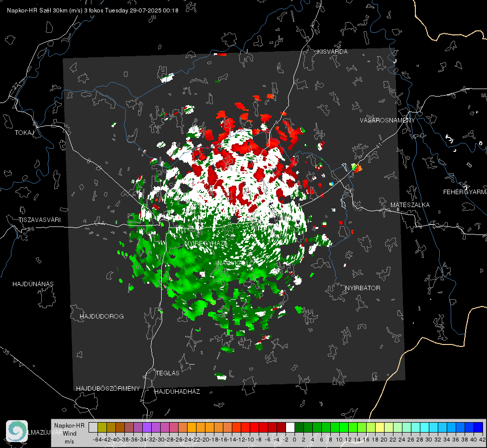Click the NYÍRBÁTOR city label
The image size is (487, 448).
tap(363, 288)
